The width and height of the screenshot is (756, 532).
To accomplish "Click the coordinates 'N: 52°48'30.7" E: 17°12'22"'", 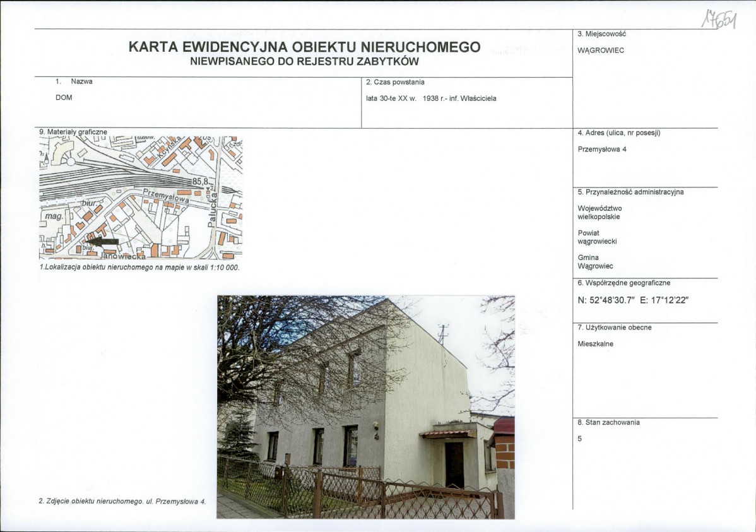I will click(633, 300).
